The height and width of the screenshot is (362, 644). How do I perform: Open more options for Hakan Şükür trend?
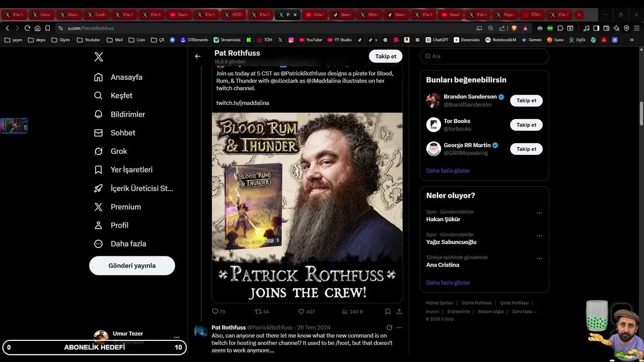tap(539, 213)
